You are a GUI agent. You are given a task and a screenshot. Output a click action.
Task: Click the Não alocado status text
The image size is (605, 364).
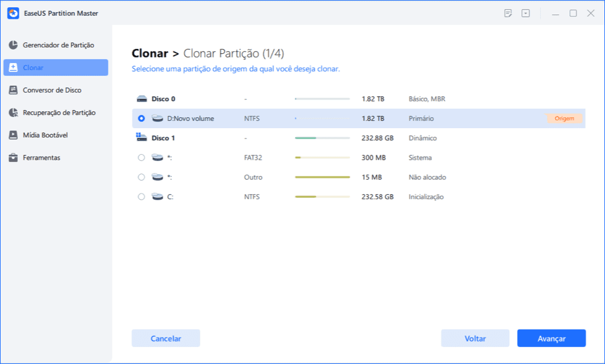click(427, 177)
